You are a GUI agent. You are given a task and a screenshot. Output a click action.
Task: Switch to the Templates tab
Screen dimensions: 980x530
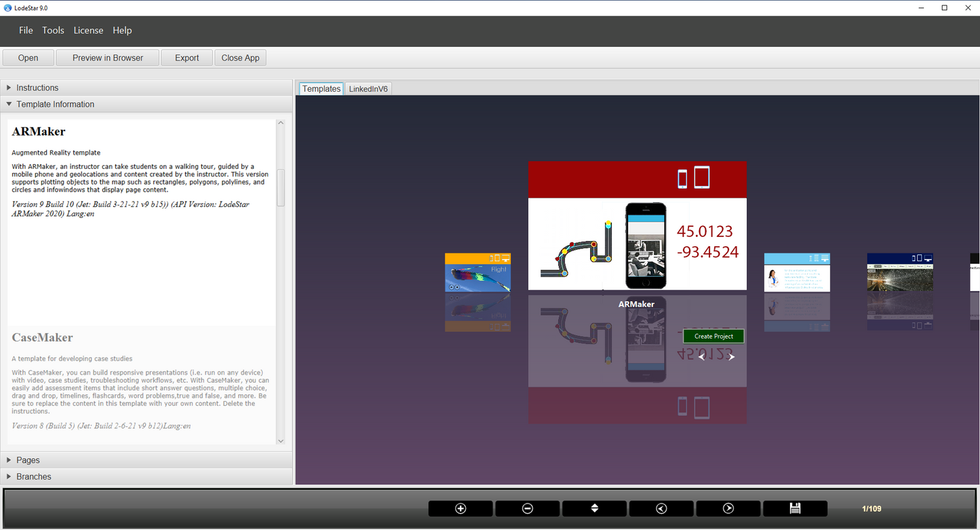click(x=321, y=89)
